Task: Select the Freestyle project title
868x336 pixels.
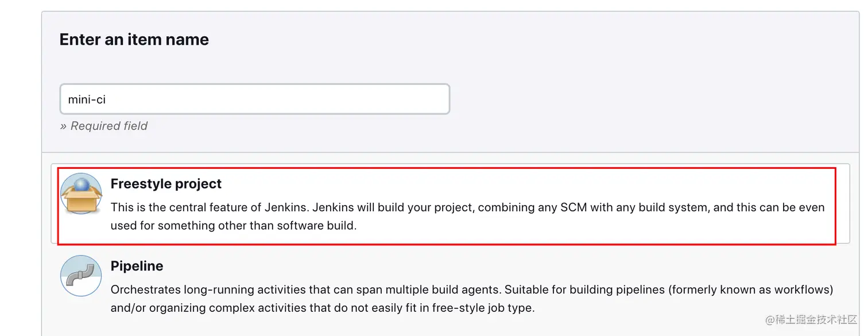Action: [x=166, y=184]
